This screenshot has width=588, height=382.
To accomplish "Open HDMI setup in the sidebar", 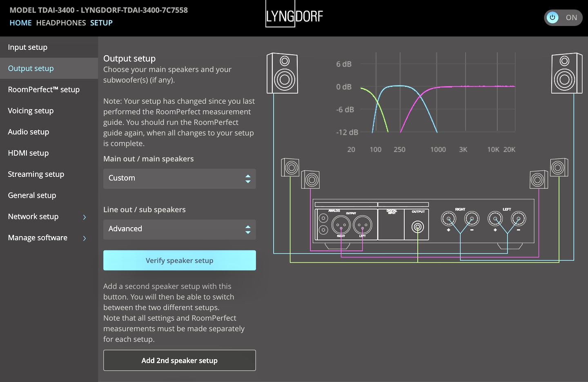I will pyautogui.click(x=49, y=153).
